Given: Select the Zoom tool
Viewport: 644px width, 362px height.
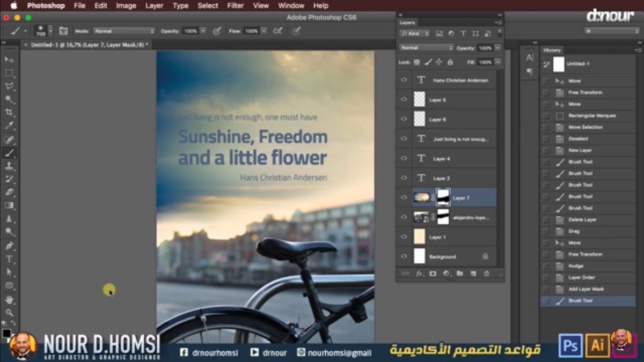Looking at the screenshot, I should click(9, 312).
